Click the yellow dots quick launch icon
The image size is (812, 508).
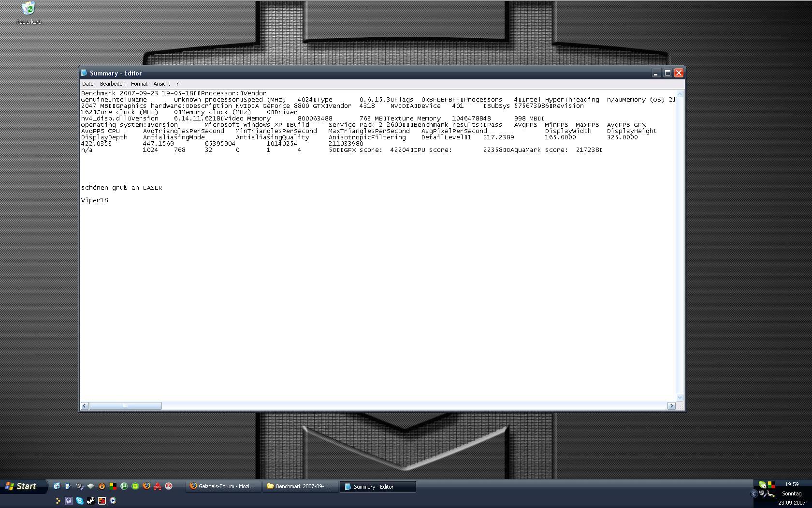coord(58,501)
